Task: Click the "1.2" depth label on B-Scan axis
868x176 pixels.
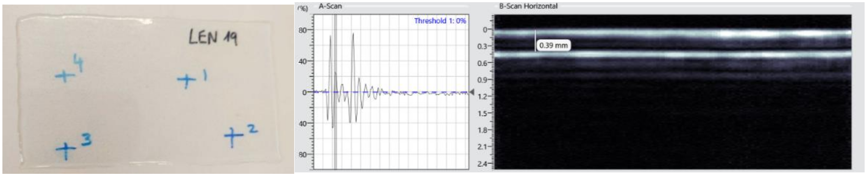Action: (x=483, y=97)
